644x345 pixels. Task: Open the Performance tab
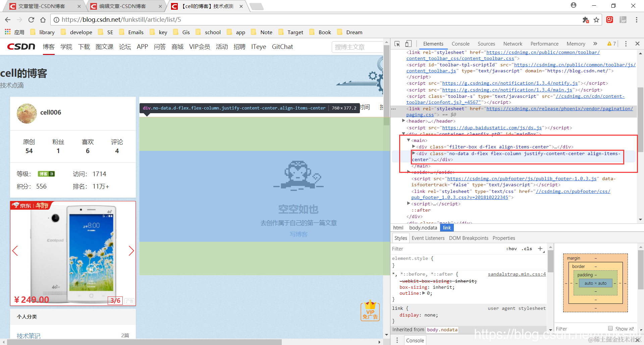(544, 44)
